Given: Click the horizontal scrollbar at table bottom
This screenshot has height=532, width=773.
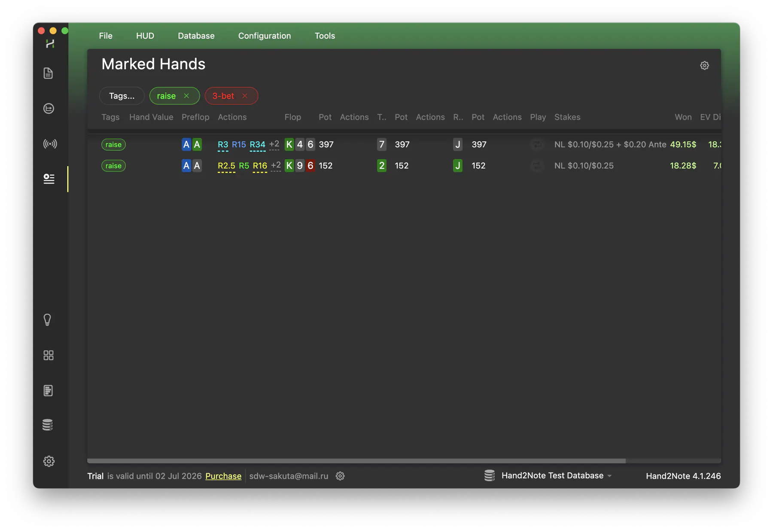Looking at the screenshot, I should (356, 461).
